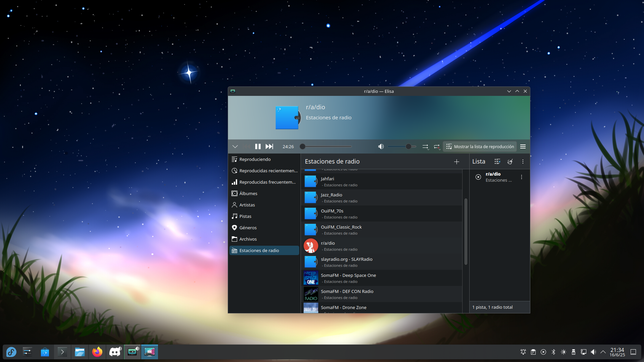Click the Elisa window icon in titlebar
The height and width of the screenshot is (362, 644).
[x=233, y=91]
